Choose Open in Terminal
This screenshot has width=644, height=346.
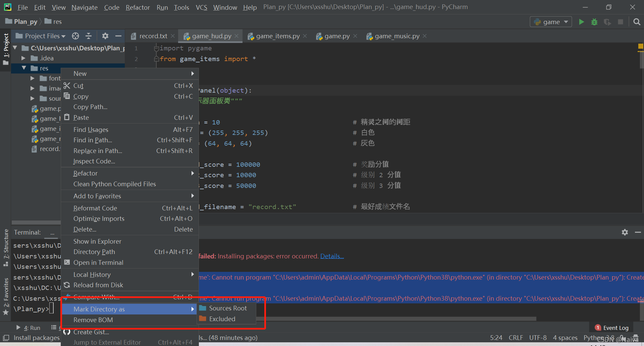point(130,262)
